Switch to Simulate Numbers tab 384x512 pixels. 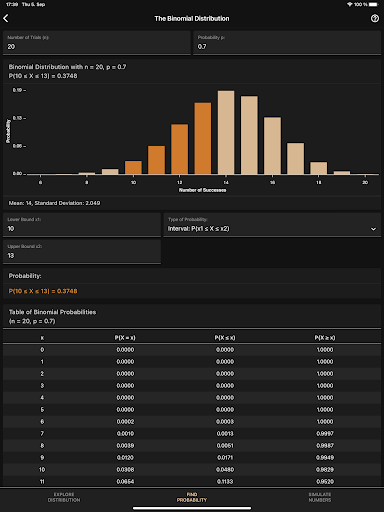320,497
